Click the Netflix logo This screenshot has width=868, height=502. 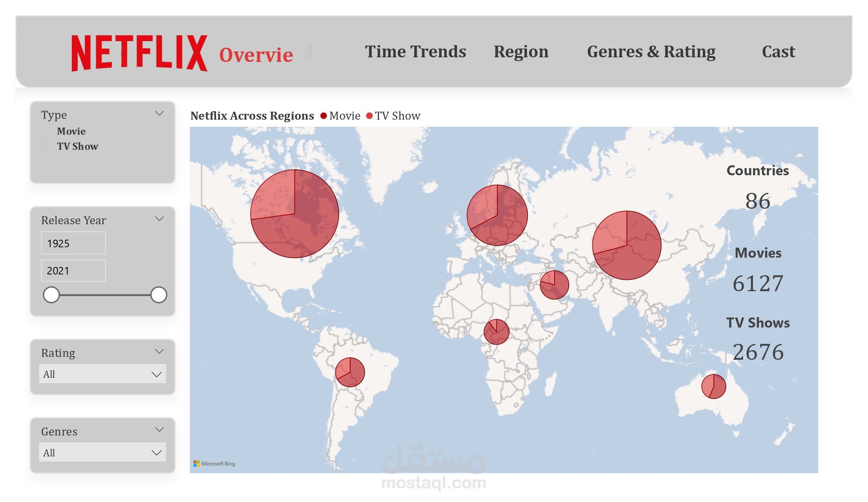pos(139,53)
